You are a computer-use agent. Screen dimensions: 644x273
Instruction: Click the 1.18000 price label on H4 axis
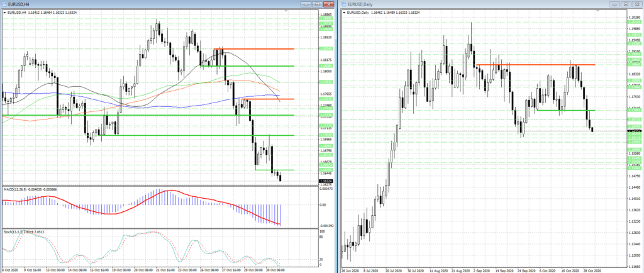pyautogui.click(x=326, y=70)
